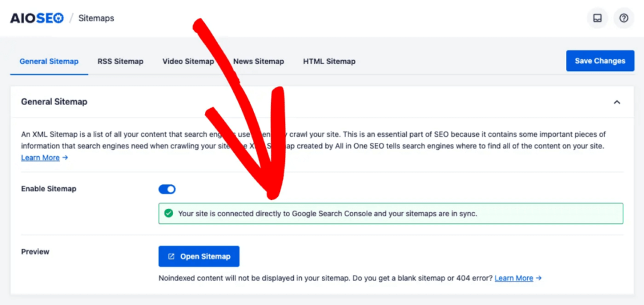Click the gear icon in AIOSEO logo
Image resolution: width=644 pixels, height=305 pixels.
click(58, 18)
